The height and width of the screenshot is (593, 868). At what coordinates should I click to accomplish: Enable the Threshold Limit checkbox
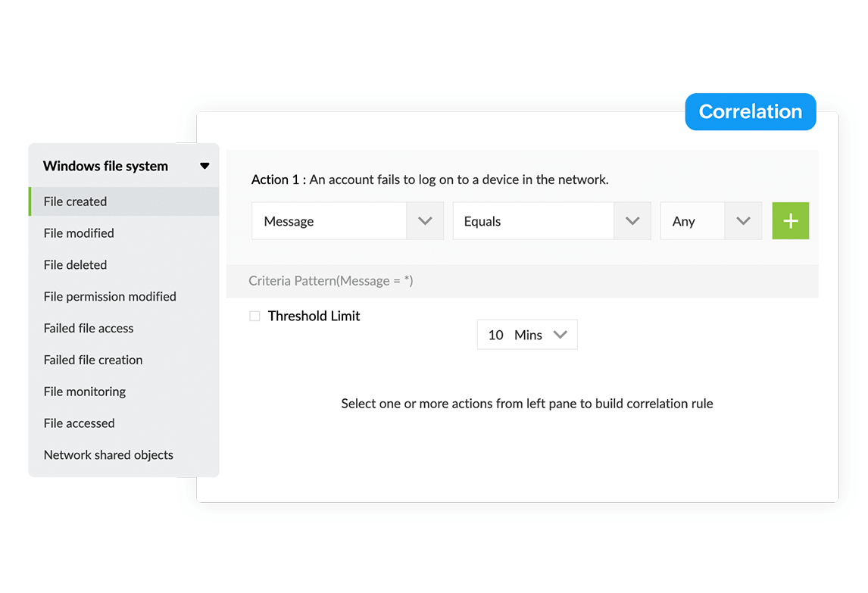pos(254,316)
